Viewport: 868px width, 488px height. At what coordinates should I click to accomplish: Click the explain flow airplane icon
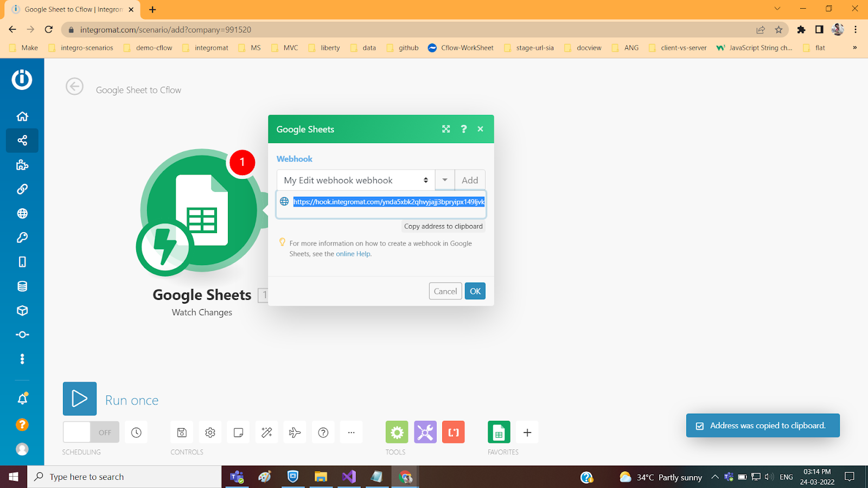[x=295, y=432]
